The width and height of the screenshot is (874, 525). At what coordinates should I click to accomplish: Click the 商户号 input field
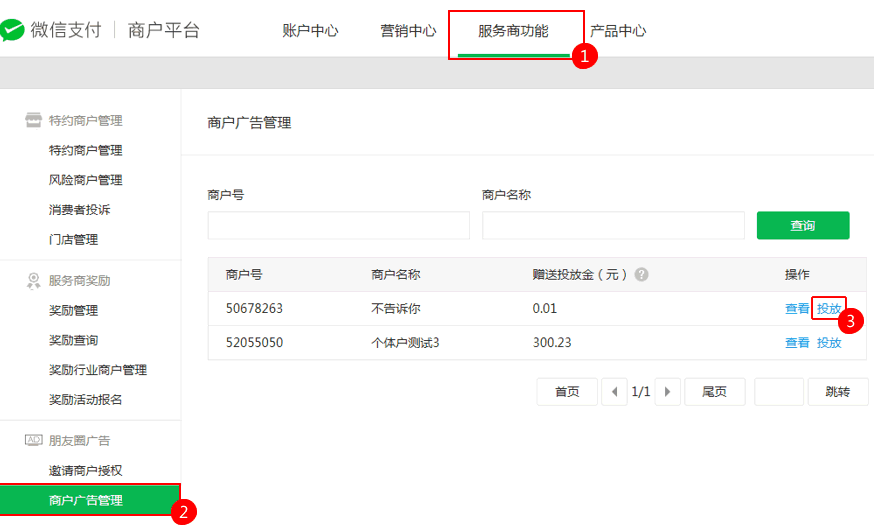[x=339, y=225]
